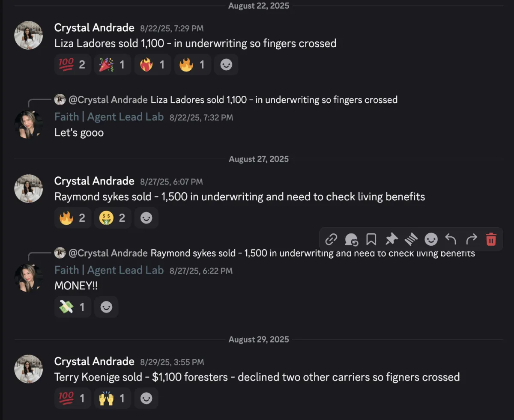Click the bookmark icon in message toolbar

click(x=371, y=239)
